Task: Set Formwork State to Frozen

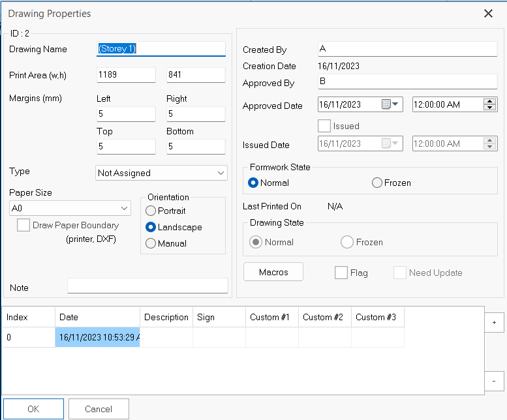Action: coord(376,183)
